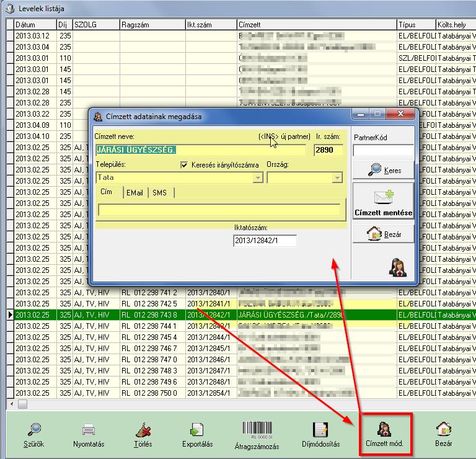Screen dimensions: 476x459
Task: Select row with Ragszám RL 012 298 750 0
Action: coord(241,393)
